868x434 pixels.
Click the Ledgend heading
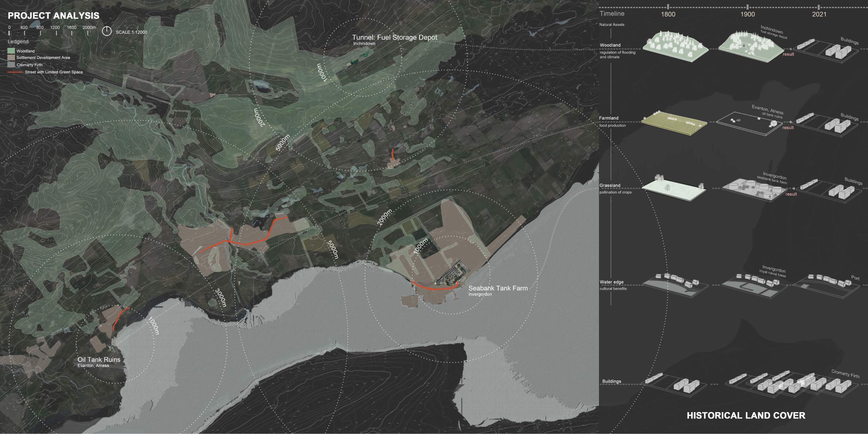[18, 42]
